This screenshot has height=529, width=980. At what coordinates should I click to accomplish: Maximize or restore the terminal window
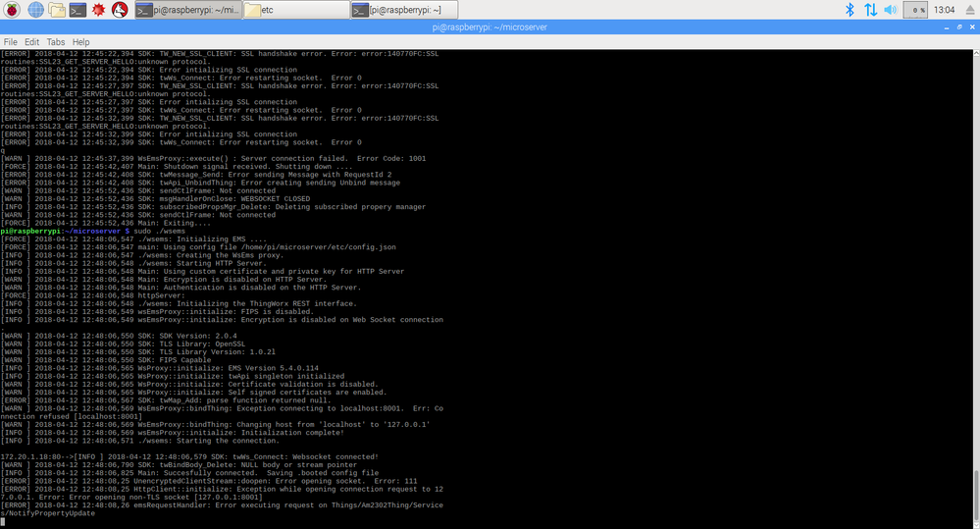(x=959, y=26)
